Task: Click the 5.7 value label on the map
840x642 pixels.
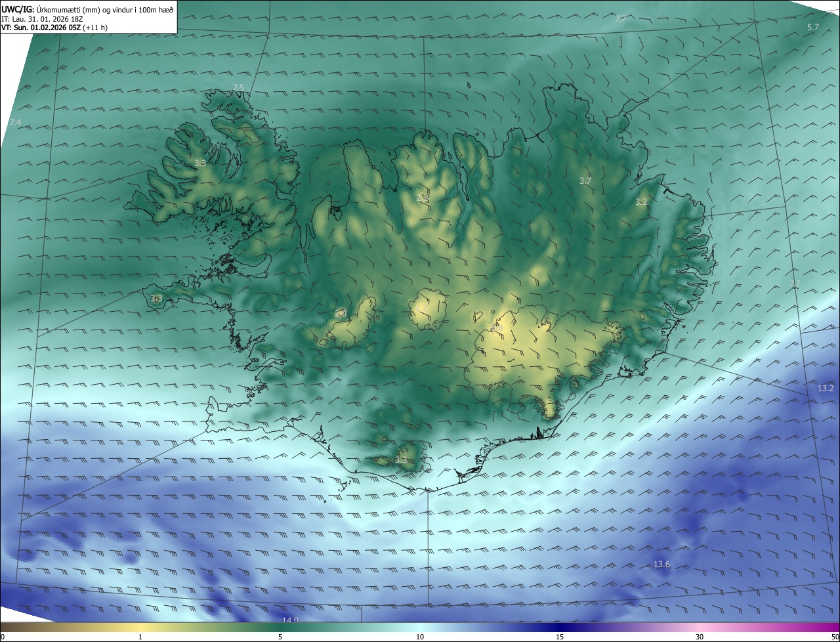Action: point(812,27)
